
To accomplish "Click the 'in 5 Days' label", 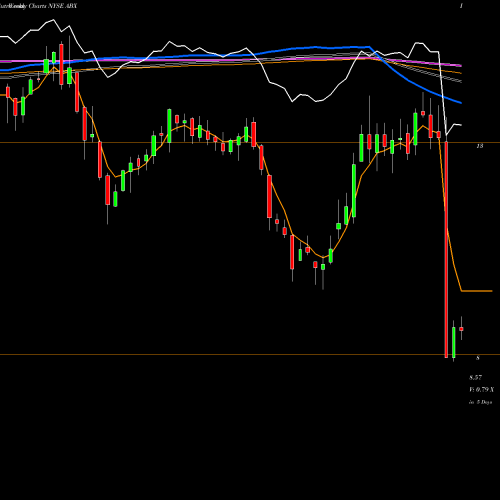I will (480, 402).
